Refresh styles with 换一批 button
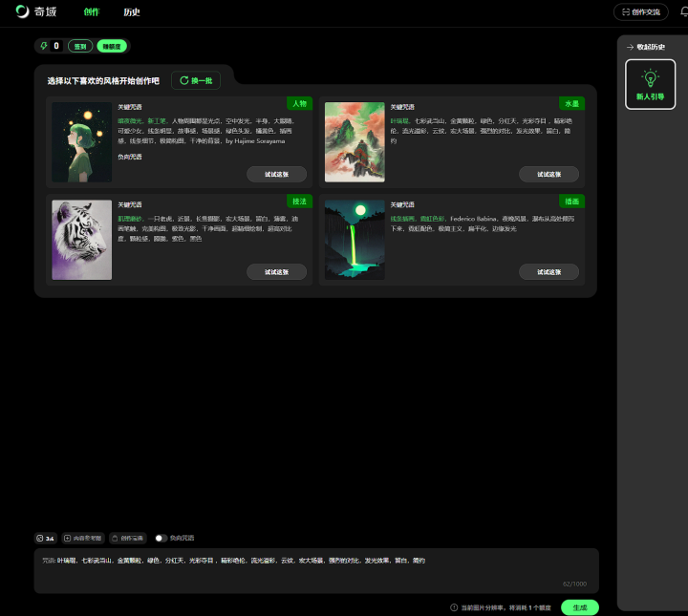Image resolution: width=688 pixels, height=616 pixels. click(196, 81)
